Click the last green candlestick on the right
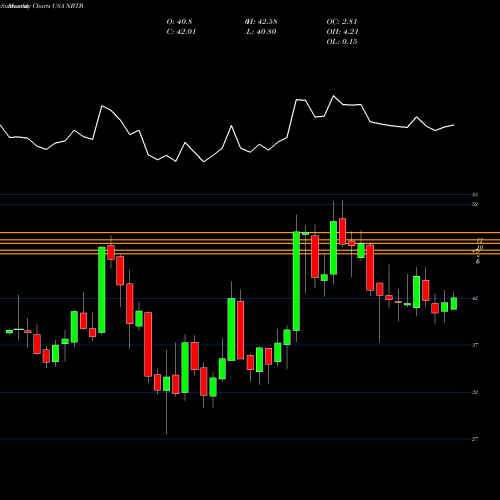 [454, 303]
